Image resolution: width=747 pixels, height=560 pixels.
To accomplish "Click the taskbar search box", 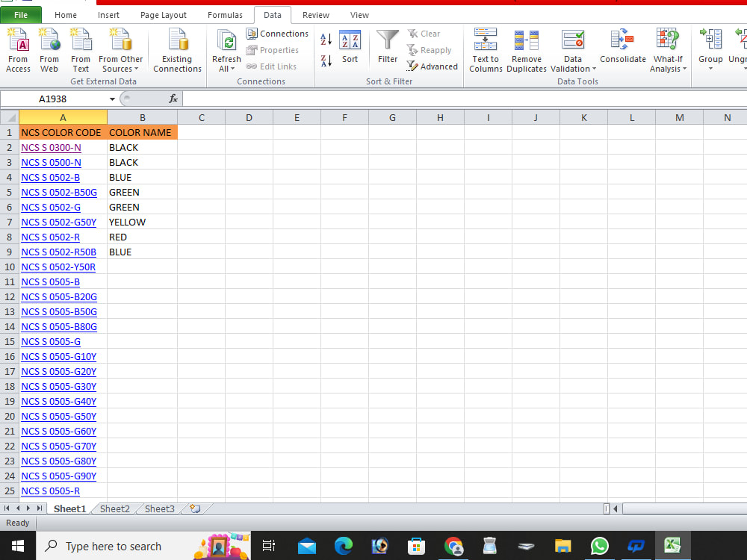I will pyautogui.click(x=143, y=546).
